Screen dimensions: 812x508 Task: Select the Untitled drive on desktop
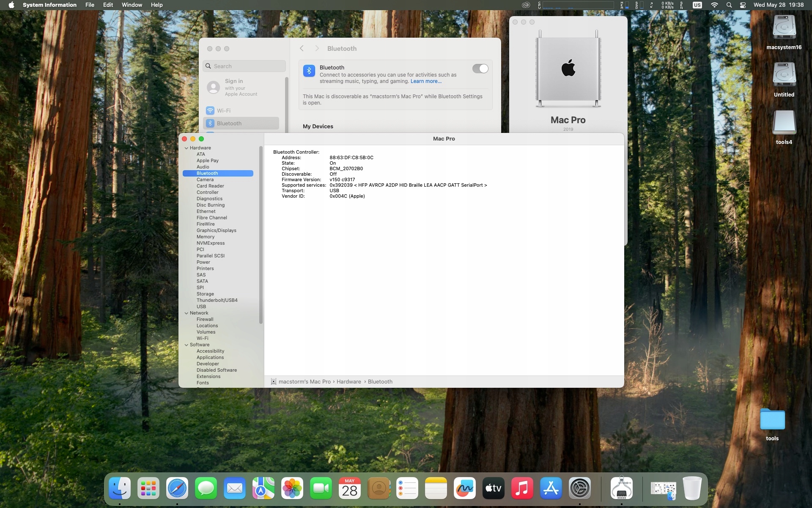[x=784, y=80]
